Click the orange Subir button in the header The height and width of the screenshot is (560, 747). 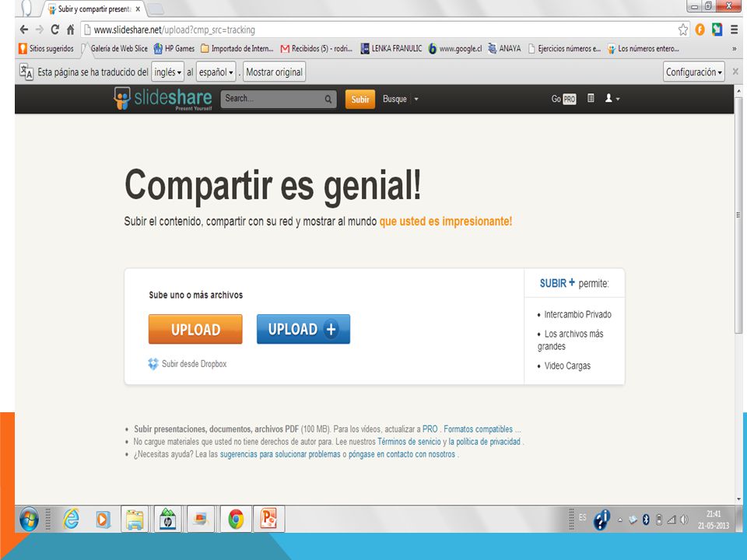click(360, 99)
